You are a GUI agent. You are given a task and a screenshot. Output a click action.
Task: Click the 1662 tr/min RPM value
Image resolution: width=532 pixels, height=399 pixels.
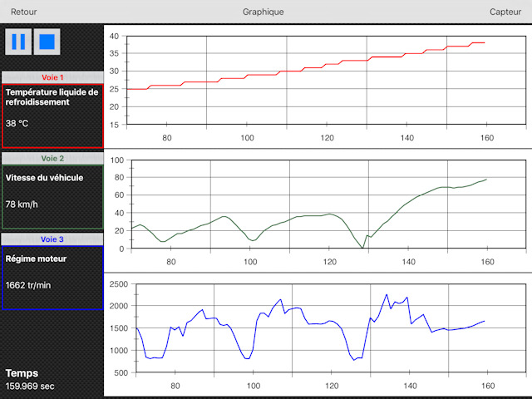tap(27, 284)
